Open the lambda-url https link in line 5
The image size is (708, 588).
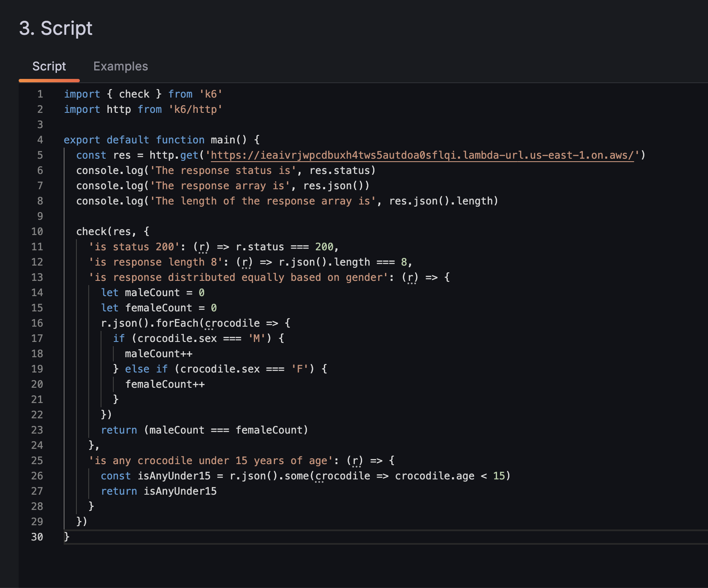[x=422, y=155]
